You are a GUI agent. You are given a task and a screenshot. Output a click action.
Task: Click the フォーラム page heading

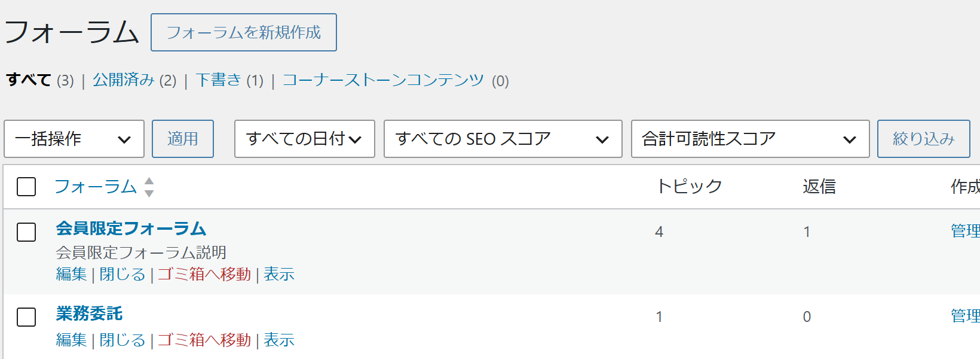72,32
